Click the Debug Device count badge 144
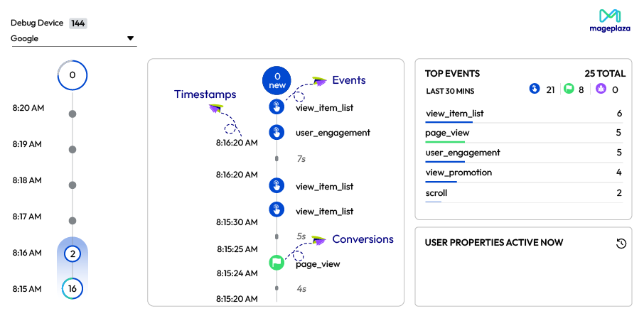The width and height of the screenshot is (644, 328). tap(78, 23)
